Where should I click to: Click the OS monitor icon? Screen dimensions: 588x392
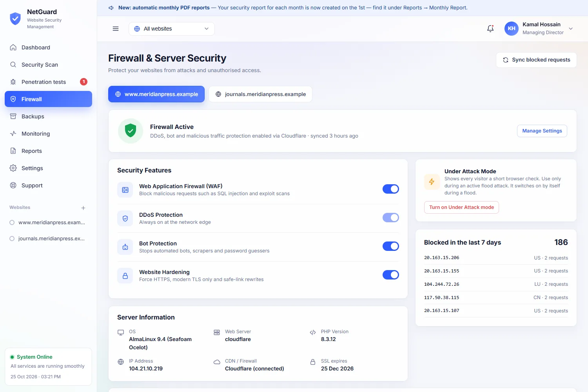pyautogui.click(x=121, y=332)
